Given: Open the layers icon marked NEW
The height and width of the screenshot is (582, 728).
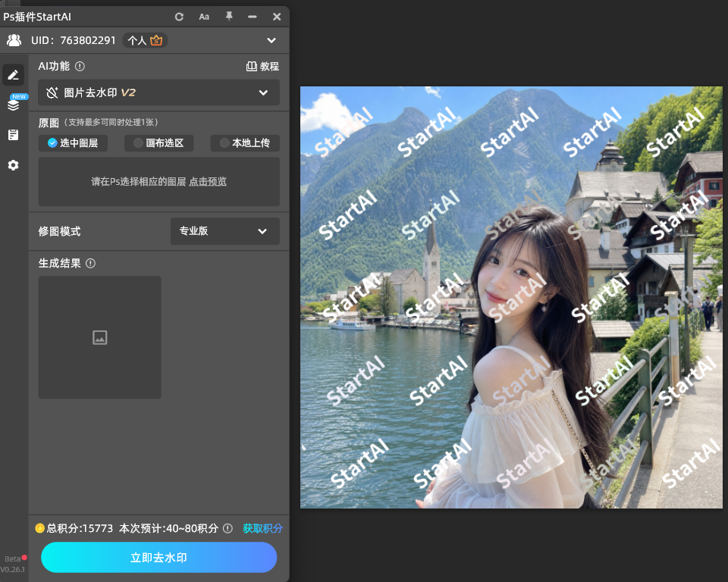Looking at the screenshot, I should click(x=14, y=105).
